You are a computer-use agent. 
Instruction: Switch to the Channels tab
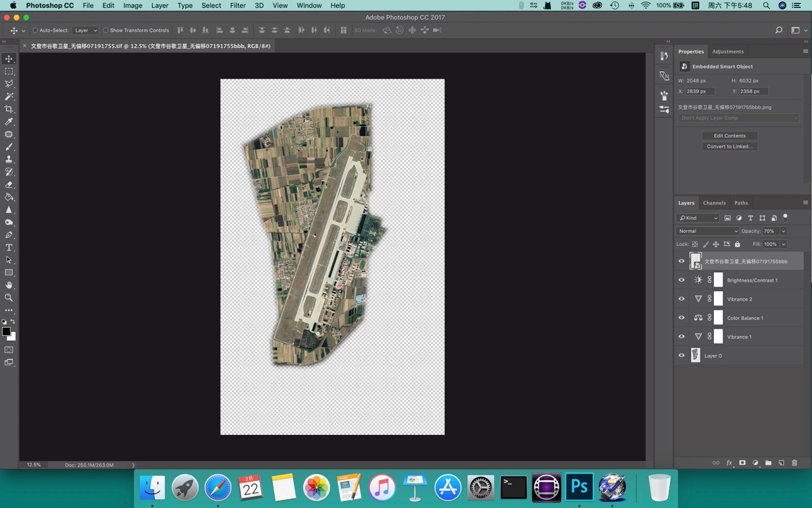click(x=714, y=203)
